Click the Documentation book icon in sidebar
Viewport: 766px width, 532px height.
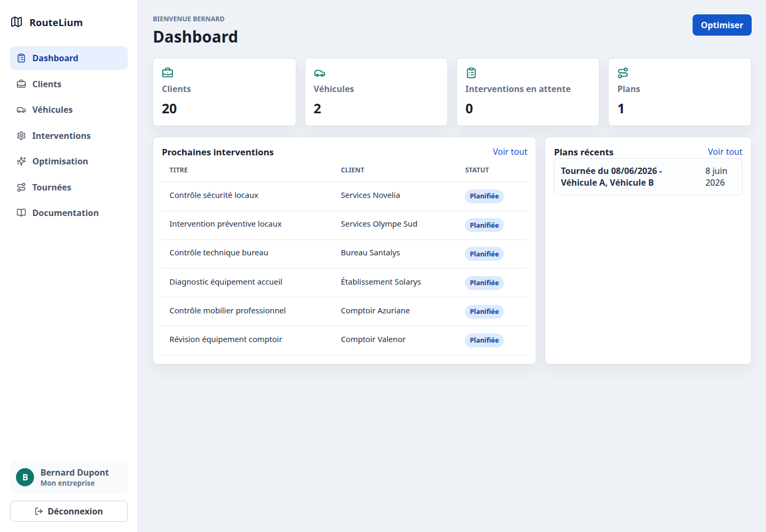[21, 213]
